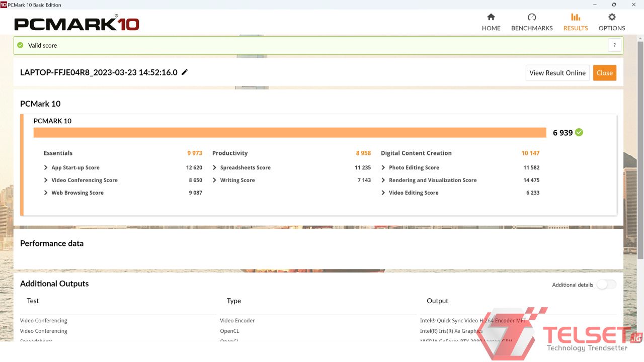Click the green check beside score 6 939
644x362 pixels.
click(x=579, y=132)
